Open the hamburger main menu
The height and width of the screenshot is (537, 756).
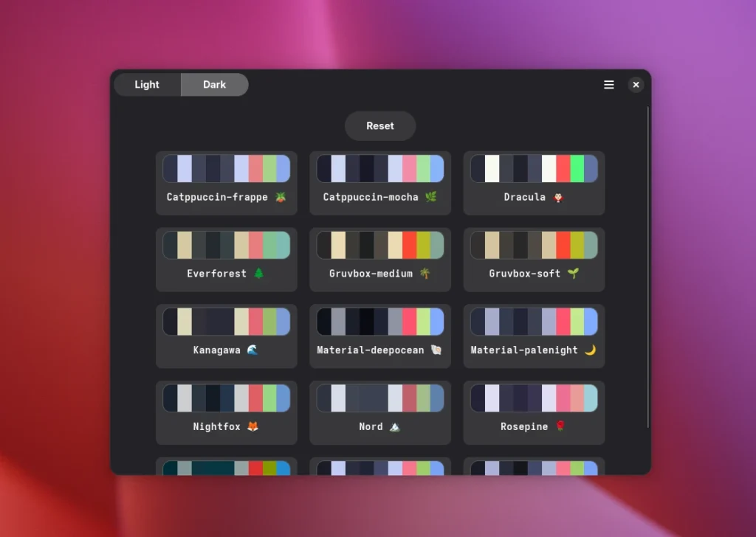point(609,85)
